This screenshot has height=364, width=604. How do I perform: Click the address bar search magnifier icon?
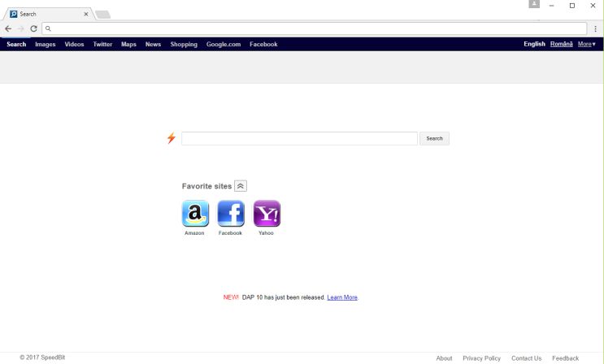click(48, 28)
